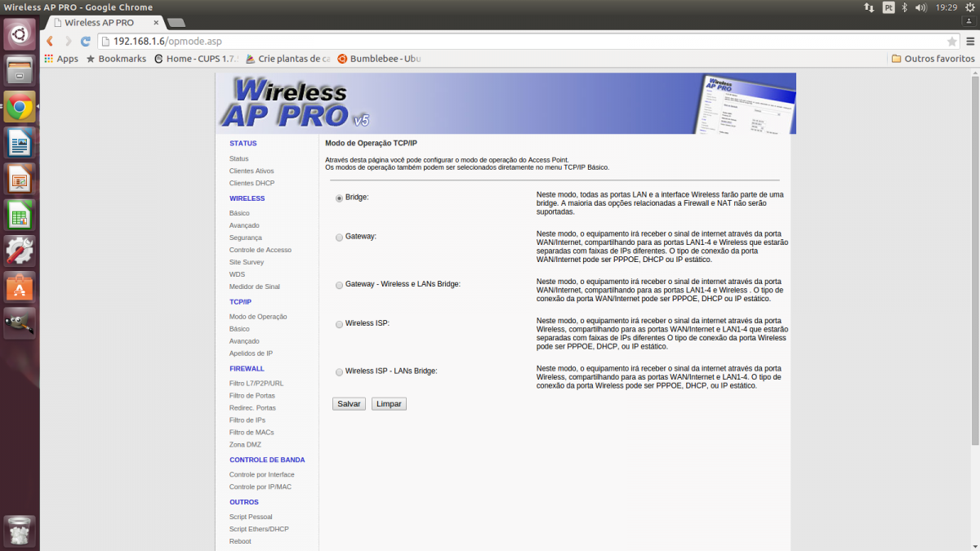Open Wireless Avançado settings link
The image size is (980, 551).
(244, 225)
